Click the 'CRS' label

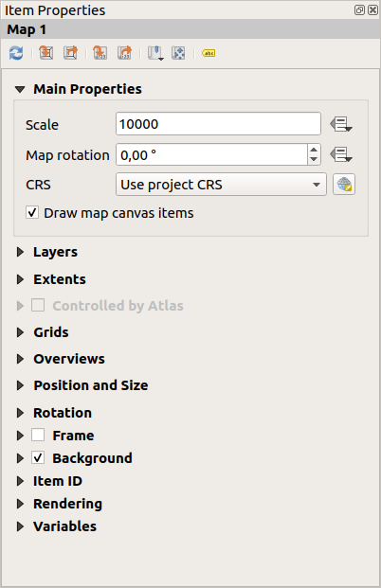pyautogui.click(x=38, y=185)
